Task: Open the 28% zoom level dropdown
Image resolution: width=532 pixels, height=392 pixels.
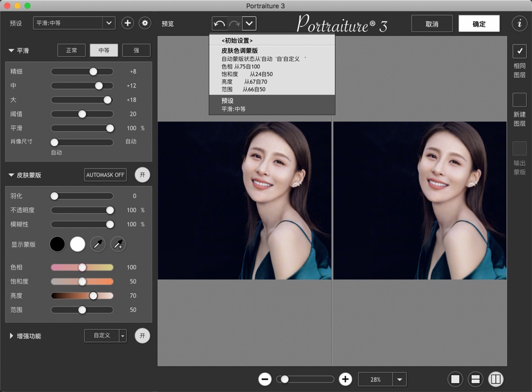Action: [399, 379]
